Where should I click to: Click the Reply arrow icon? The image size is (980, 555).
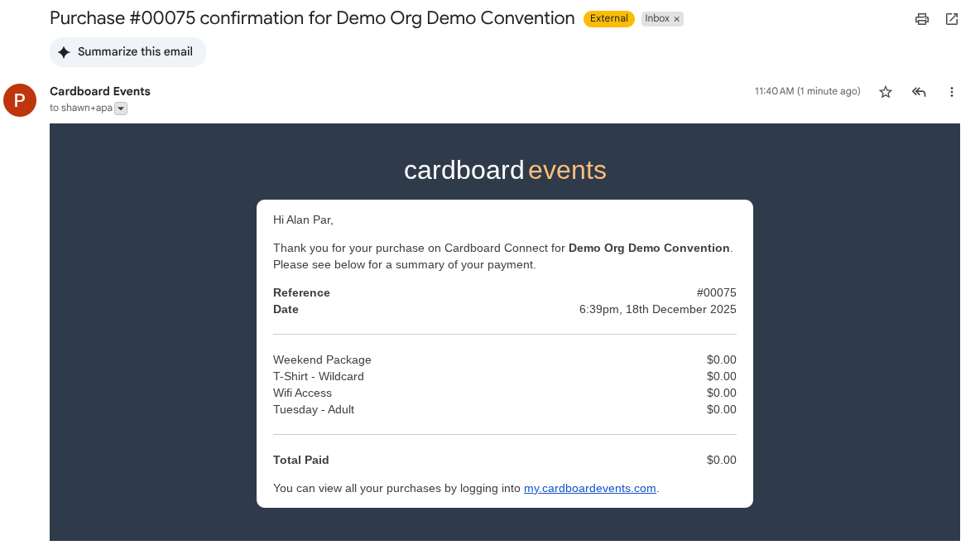click(919, 91)
